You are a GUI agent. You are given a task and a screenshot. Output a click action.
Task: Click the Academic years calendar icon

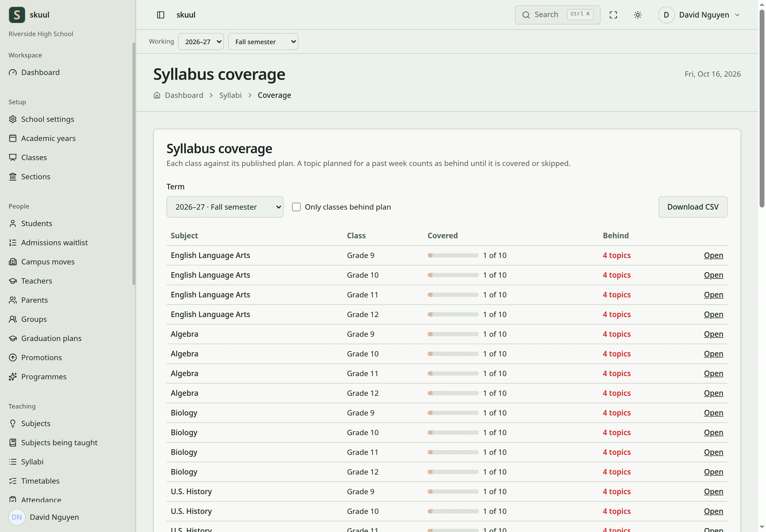coord(13,138)
